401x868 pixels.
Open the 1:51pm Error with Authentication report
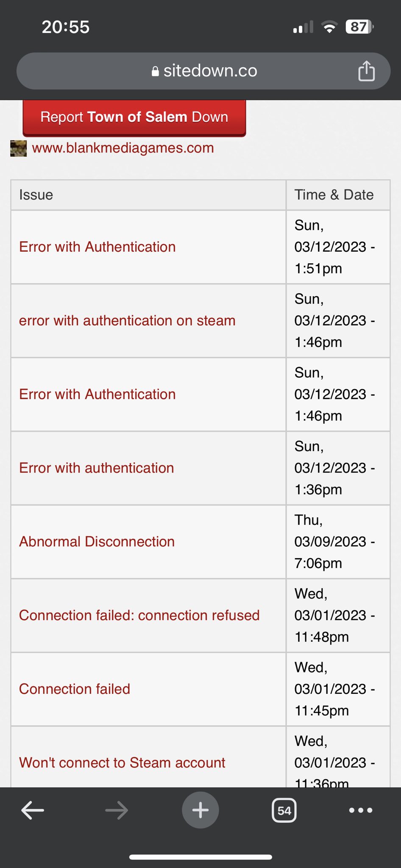[97, 247]
